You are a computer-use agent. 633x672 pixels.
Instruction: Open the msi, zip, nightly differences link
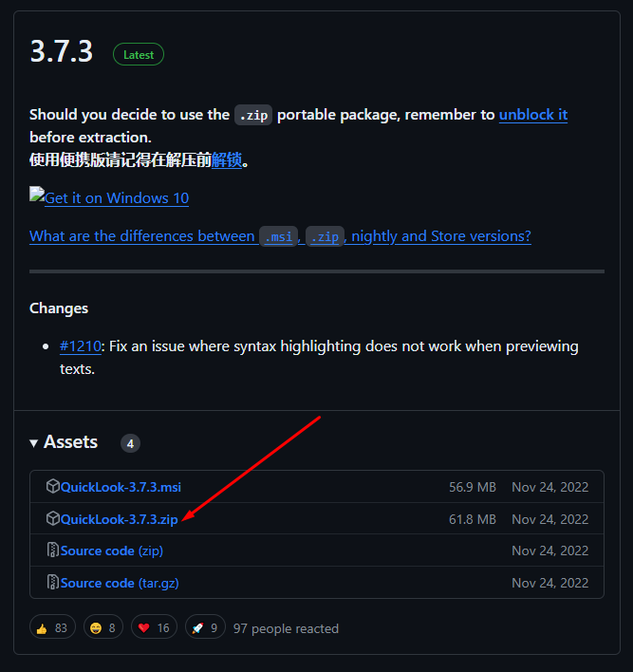(280, 236)
